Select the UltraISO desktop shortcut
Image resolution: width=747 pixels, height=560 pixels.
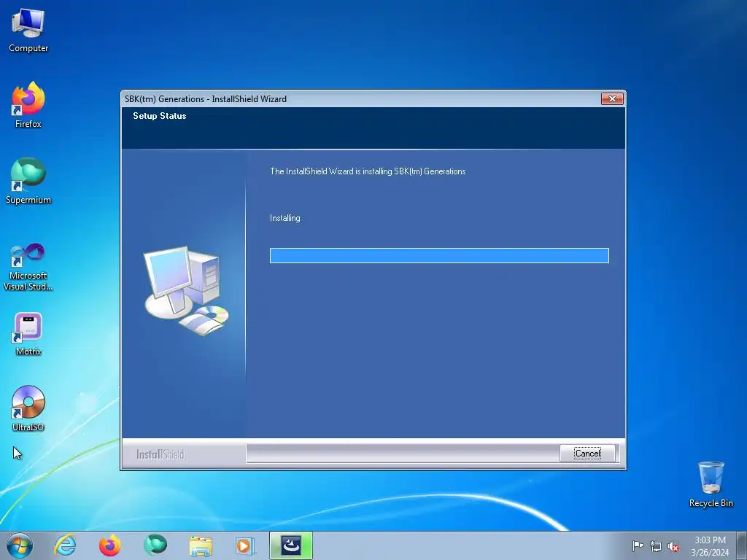click(x=28, y=408)
